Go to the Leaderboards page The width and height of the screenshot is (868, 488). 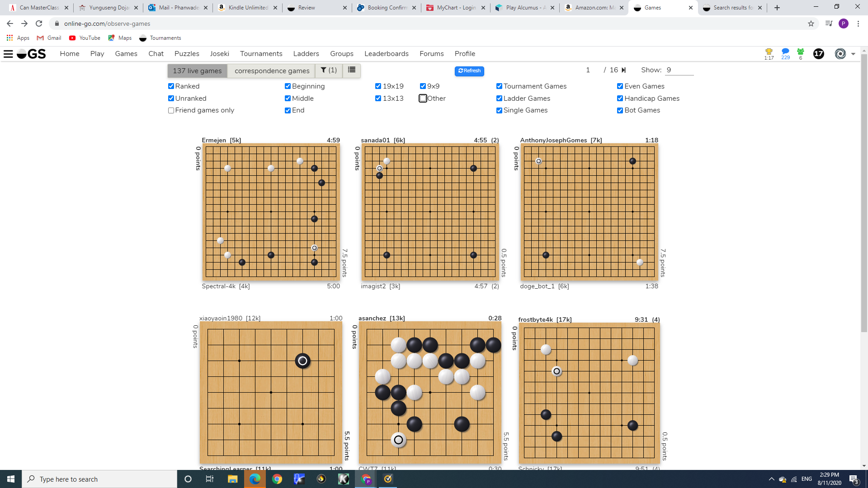click(x=386, y=54)
